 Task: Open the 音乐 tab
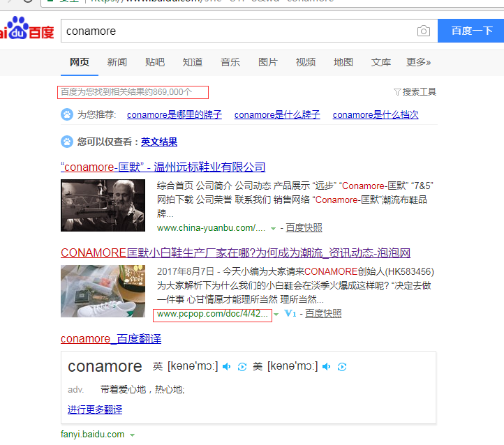tap(230, 62)
